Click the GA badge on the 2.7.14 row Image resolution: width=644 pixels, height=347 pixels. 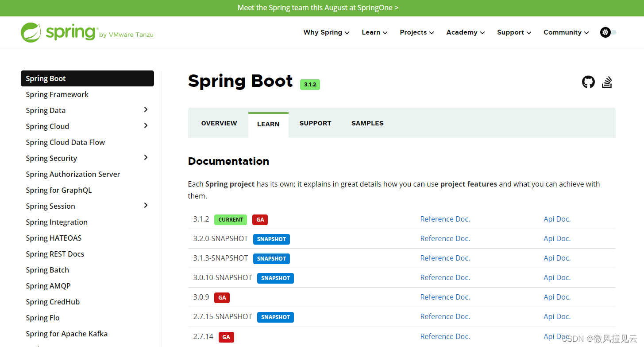[226, 337]
